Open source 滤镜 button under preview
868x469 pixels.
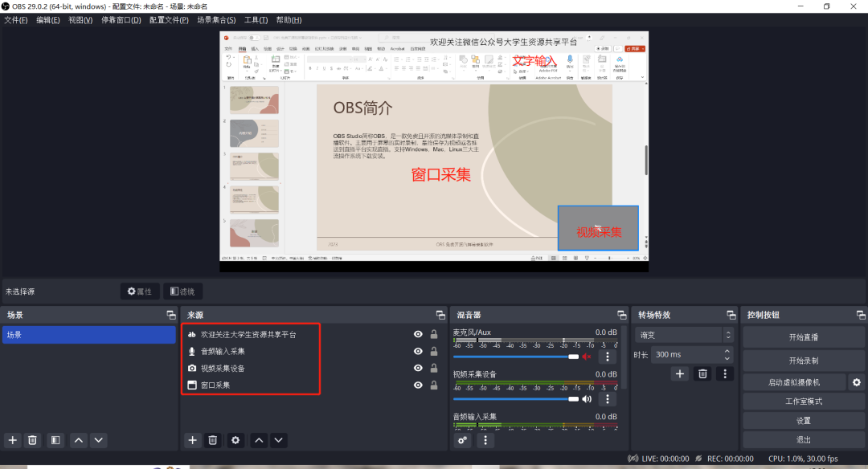click(x=182, y=292)
